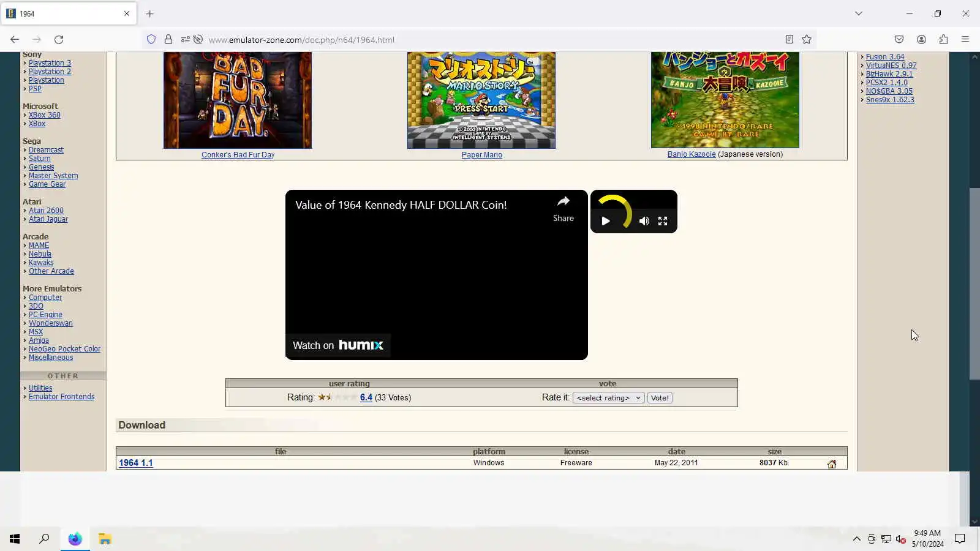This screenshot has height=551, width=980.
Task: Open the NO$GBA 3.05 link
Action: 889,91
